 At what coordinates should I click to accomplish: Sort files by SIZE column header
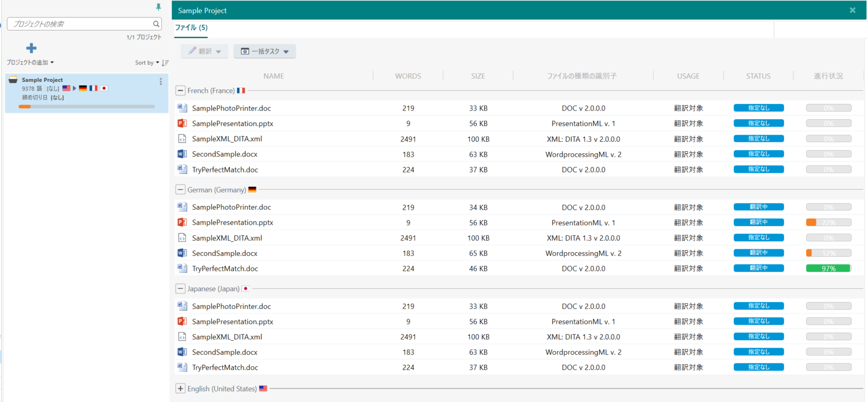point(478,76)
